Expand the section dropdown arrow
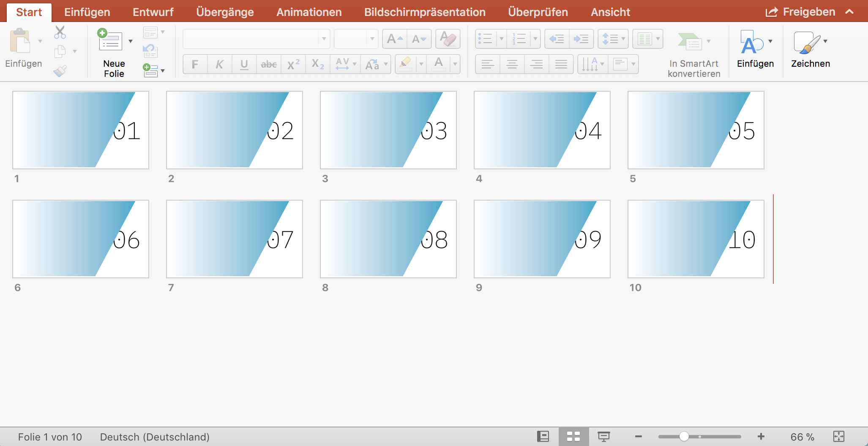This screenshot has height=446, width=868. (x=163, y=71)
